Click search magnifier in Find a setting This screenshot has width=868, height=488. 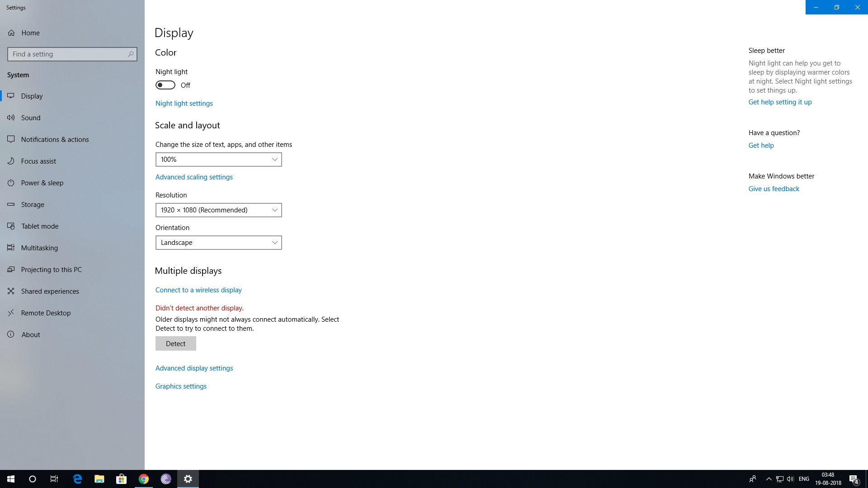[x=131, y=54]
